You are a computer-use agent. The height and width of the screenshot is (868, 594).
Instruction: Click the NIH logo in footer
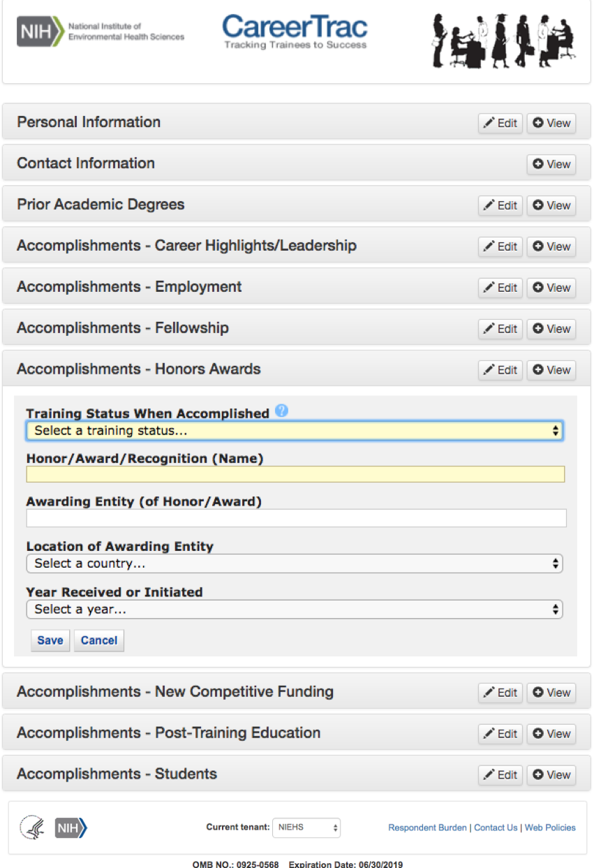70,827
